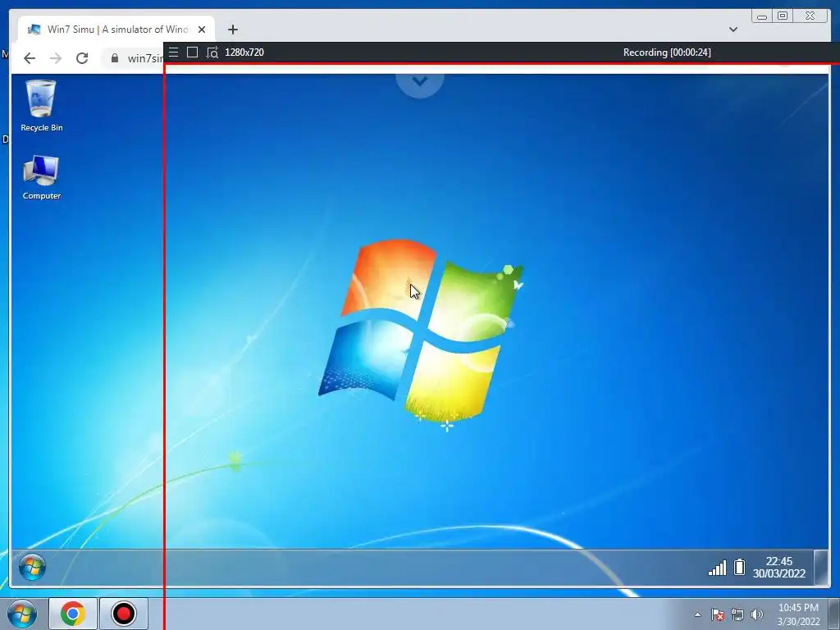The height and width of the screenshot is (630, 840).
Task: Go back with the browser back arrow
Action: [30, 58]
